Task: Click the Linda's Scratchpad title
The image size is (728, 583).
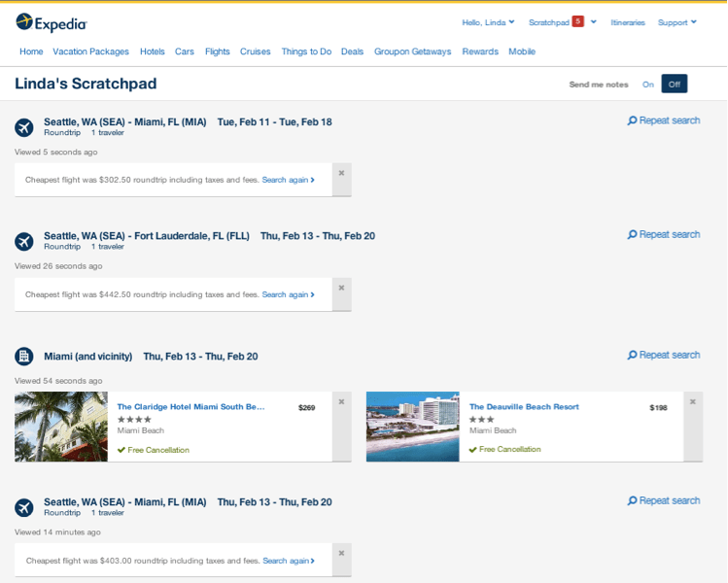Action: 86,84
